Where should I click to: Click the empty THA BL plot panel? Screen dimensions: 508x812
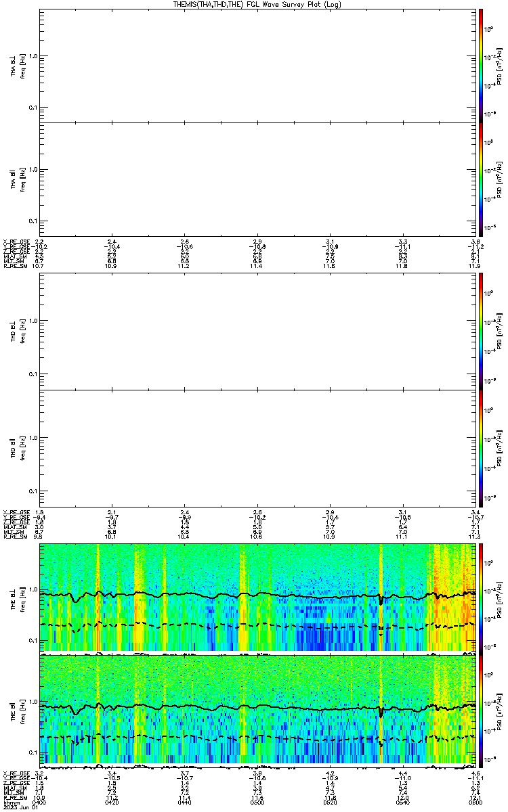click(259, 65)
